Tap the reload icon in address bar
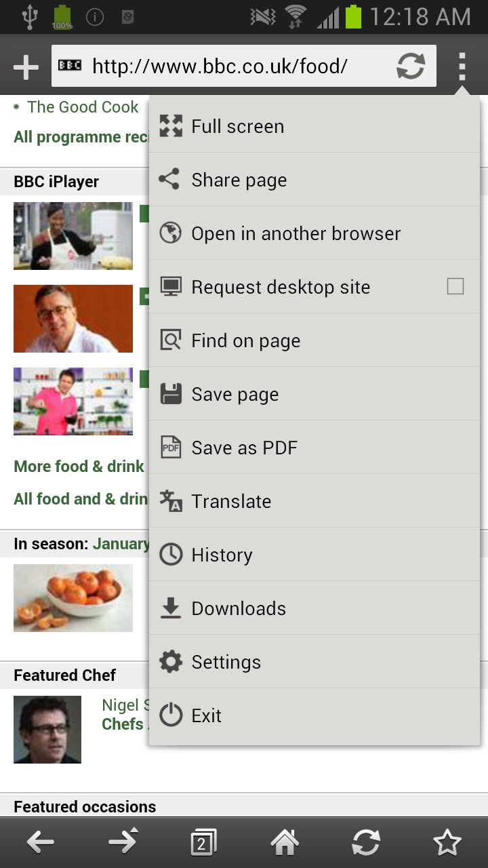488x868 pixels. tap(411, 66)
